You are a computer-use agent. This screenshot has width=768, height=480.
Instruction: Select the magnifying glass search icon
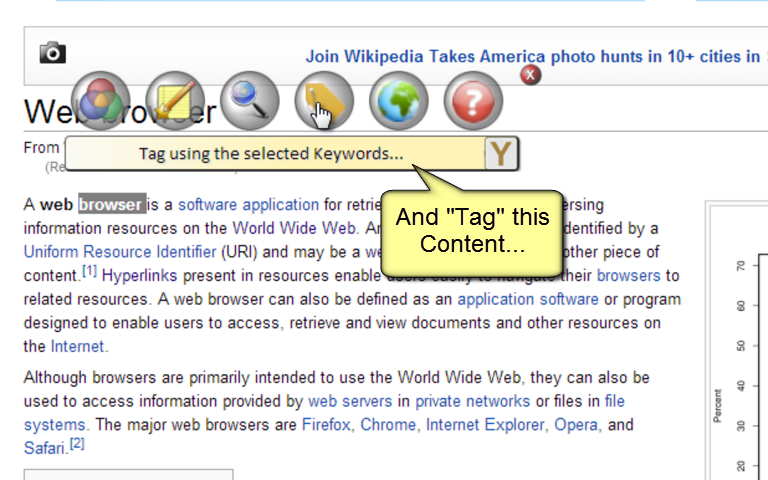point(250,101)
